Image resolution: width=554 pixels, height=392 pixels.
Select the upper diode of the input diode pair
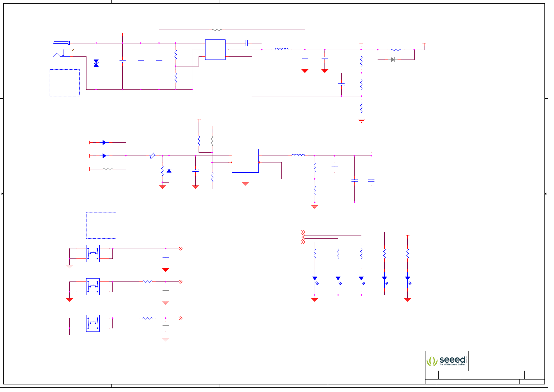point(104,142)
